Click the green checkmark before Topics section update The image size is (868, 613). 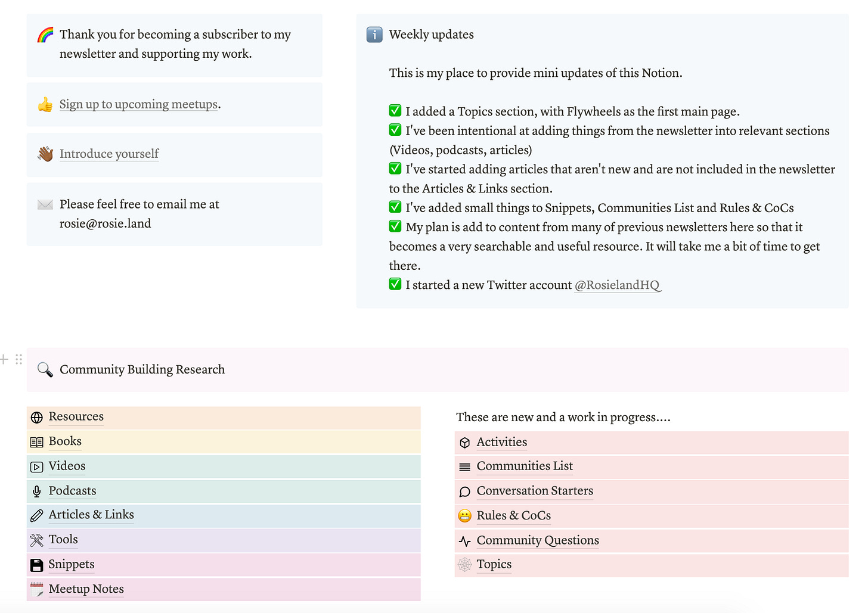(395, 111)
